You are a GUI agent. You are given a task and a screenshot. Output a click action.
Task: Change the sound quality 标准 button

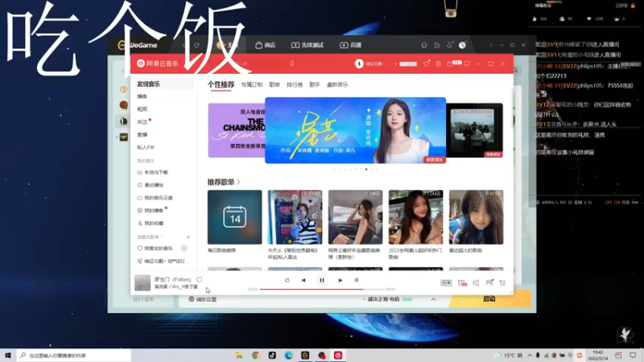447,283
